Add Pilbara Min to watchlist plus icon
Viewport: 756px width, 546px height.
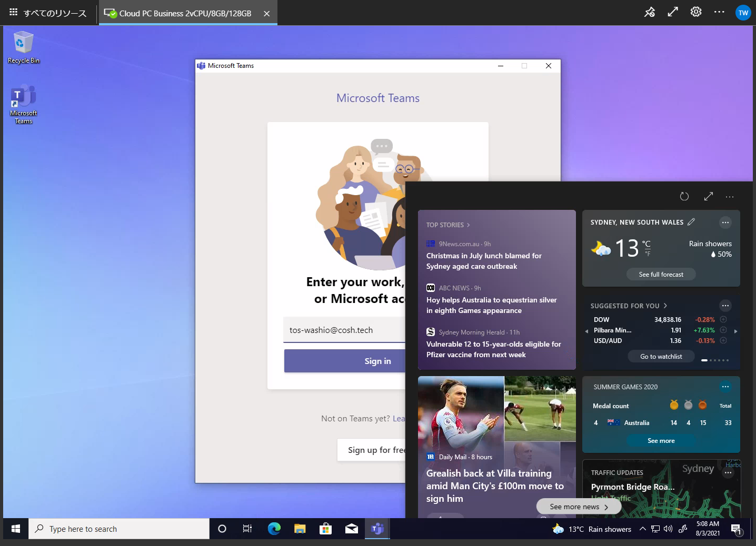pyautogui.click(x=723, y=330)
